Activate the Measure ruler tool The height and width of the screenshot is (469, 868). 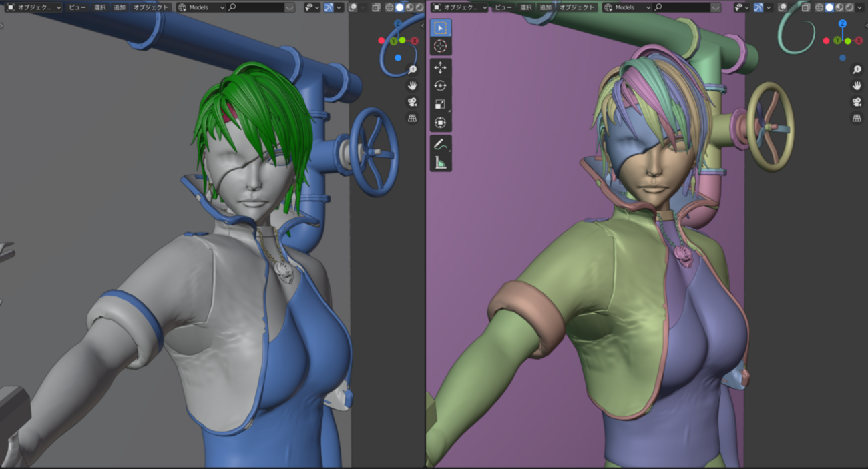(440, 162)
